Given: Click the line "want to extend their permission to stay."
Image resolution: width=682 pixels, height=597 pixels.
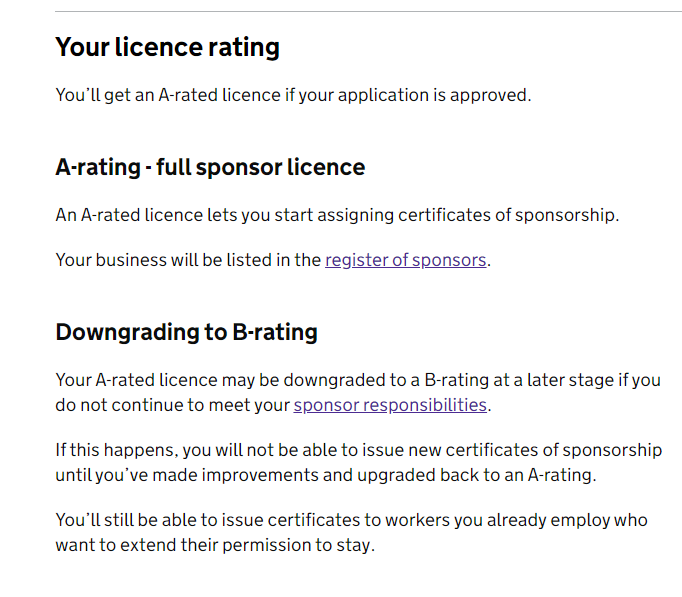Looking at the screenshot, I should (x=214, y=546).
